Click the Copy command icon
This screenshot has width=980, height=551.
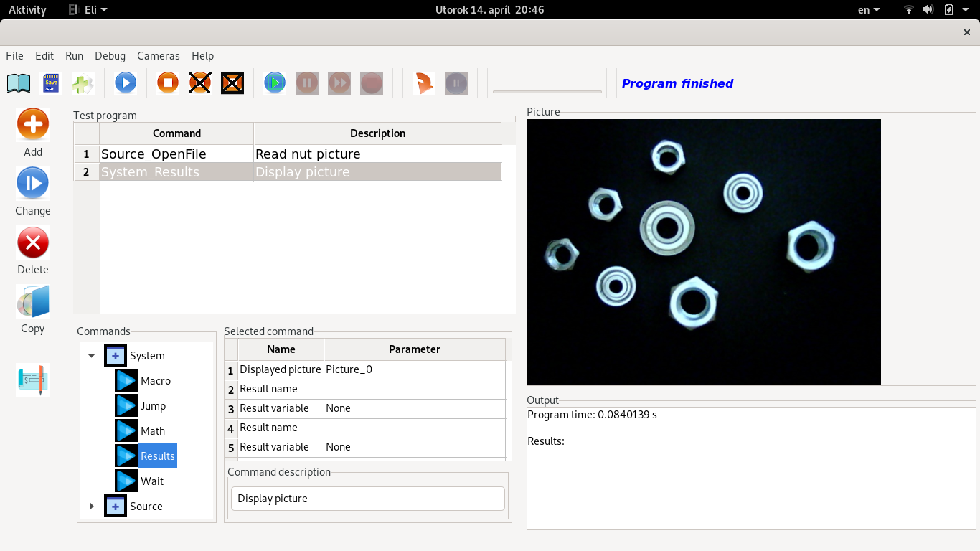pos(33,302)
